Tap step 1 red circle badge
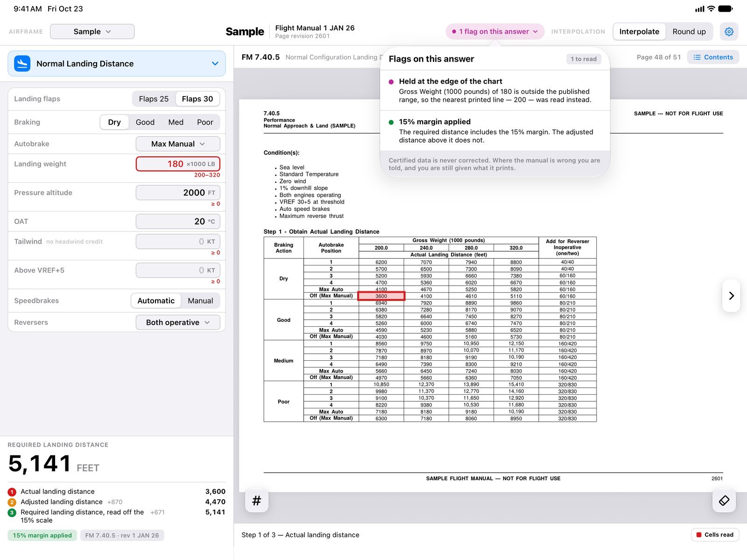This screenshot has width=747, height=560. click(12, 492)
